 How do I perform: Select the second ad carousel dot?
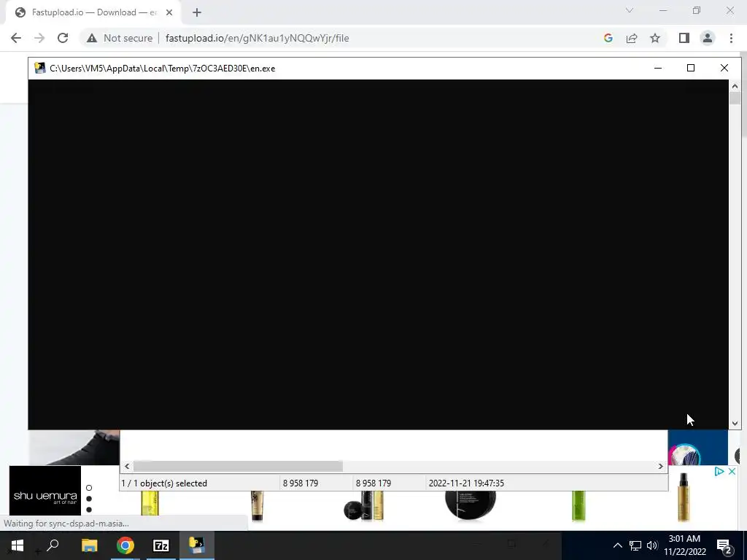pos(89,499)
